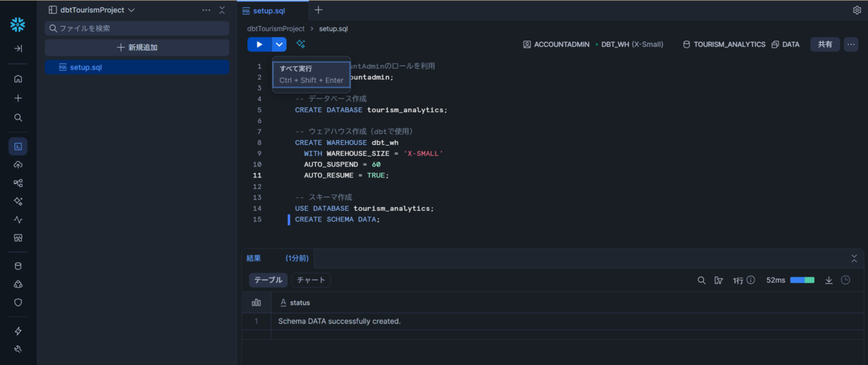This screenshot has height=365, width=868.
Task: Open setup.sql in the file tree
Action: click(137, 67)
